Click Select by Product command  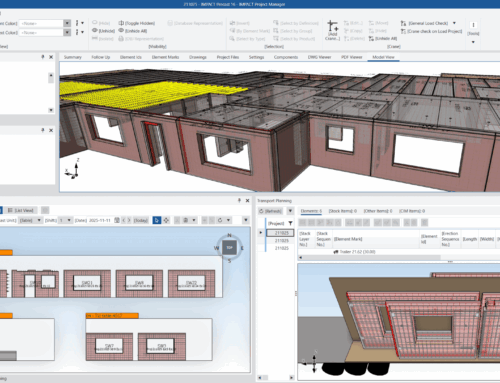click(294, 39)
